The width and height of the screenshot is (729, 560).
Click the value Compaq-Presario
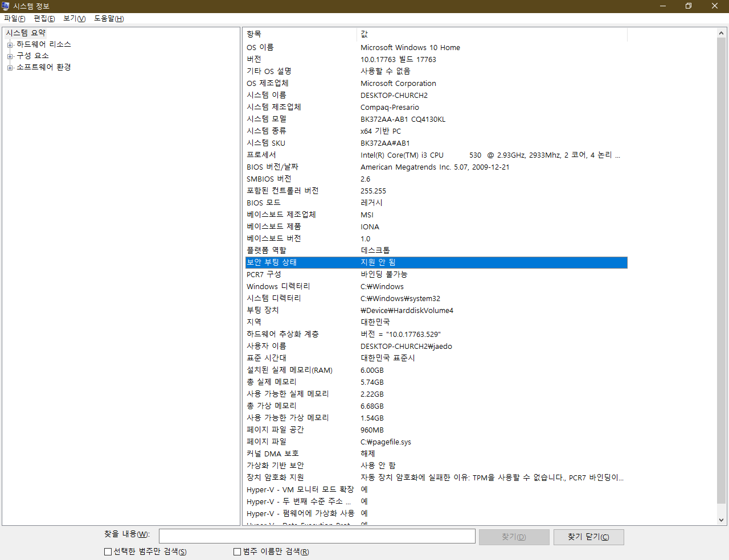point(390,108)
